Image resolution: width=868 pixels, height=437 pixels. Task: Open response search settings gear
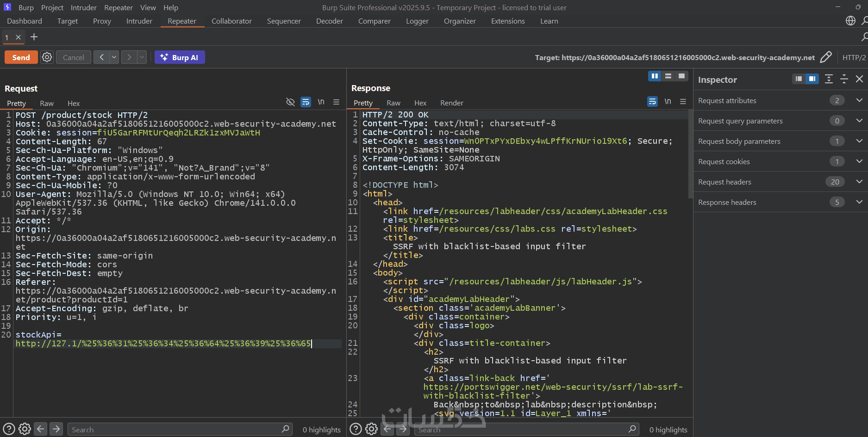click(371, 429)
